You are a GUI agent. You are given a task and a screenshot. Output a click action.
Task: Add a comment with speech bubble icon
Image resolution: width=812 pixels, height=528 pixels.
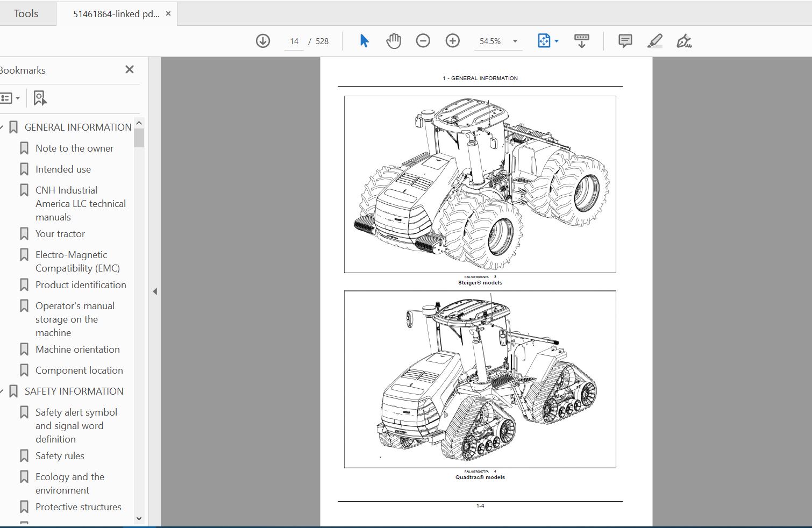625,41
